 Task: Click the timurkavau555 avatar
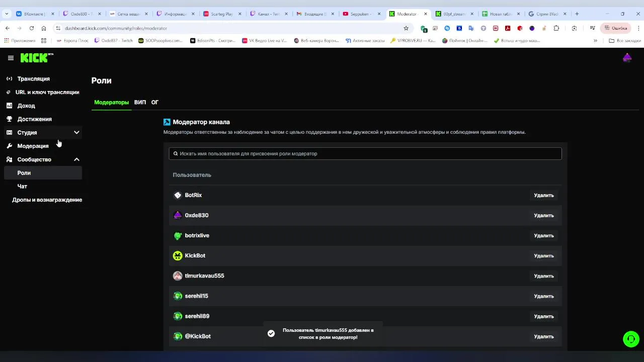[x=178, y=276]
